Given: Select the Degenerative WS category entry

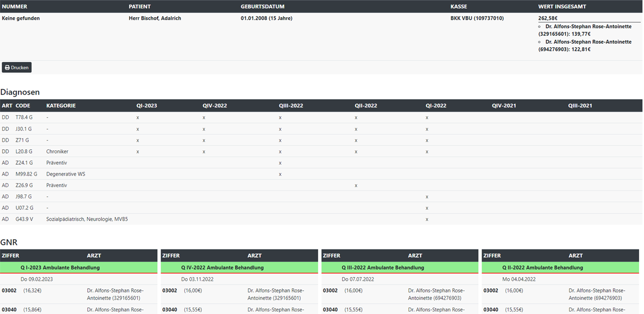Looking at the screenshot, I should (66, 174).
